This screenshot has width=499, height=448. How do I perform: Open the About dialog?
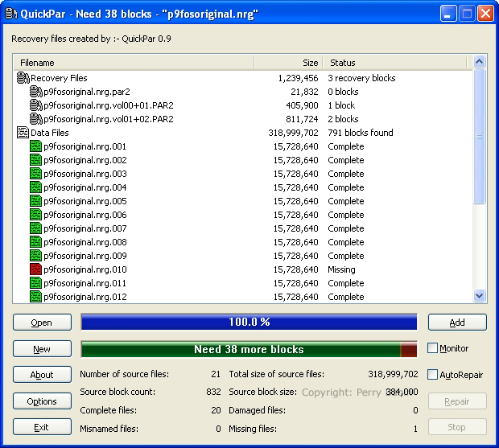pyautogui.click(x=42, y=375)
